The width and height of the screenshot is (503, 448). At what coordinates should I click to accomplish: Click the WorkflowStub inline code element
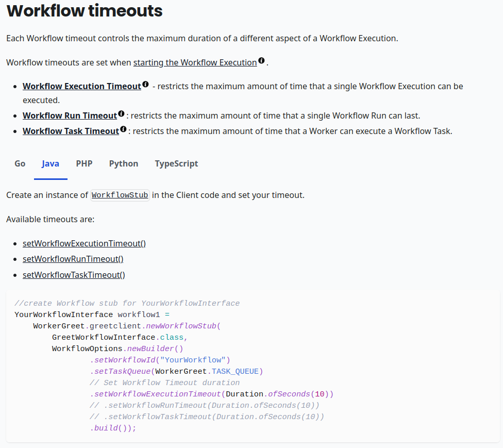point(120,195)
